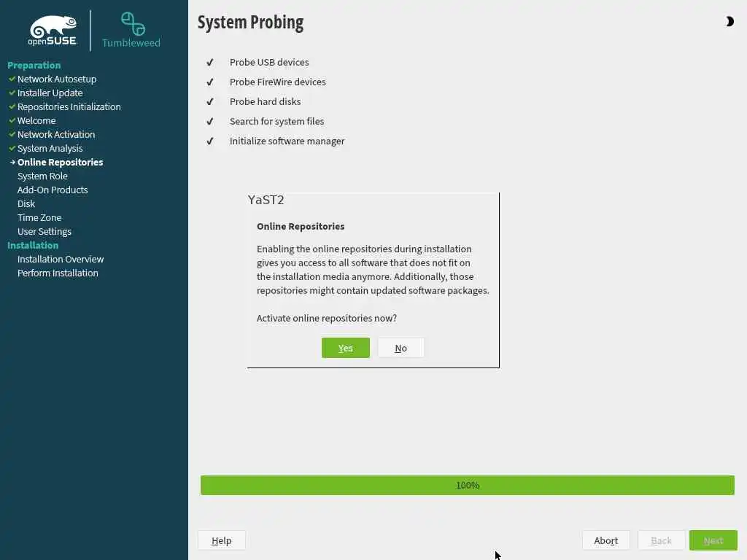Click the arrow marker beside Online Repositories
The height and width of the screenshot is (560, 747).
coord(12,162)
